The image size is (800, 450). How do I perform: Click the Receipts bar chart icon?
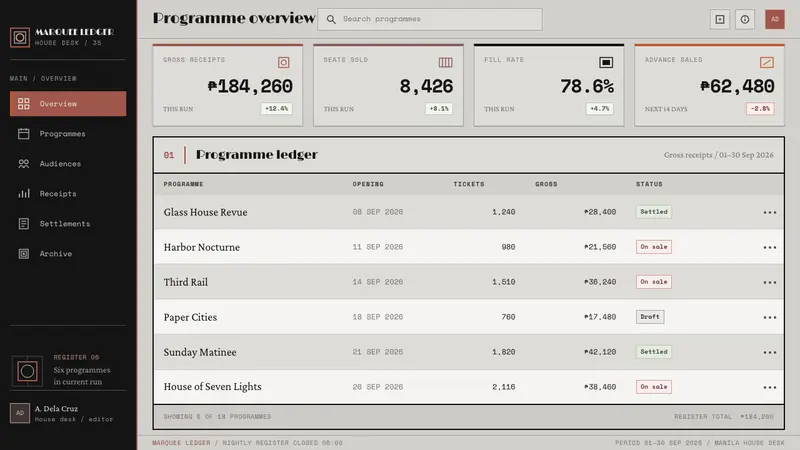pyautogui.click(x=23, y=194)
